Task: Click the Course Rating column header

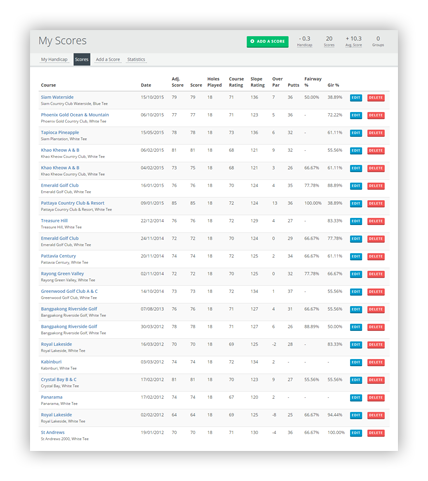Action: tap(236, 82)
